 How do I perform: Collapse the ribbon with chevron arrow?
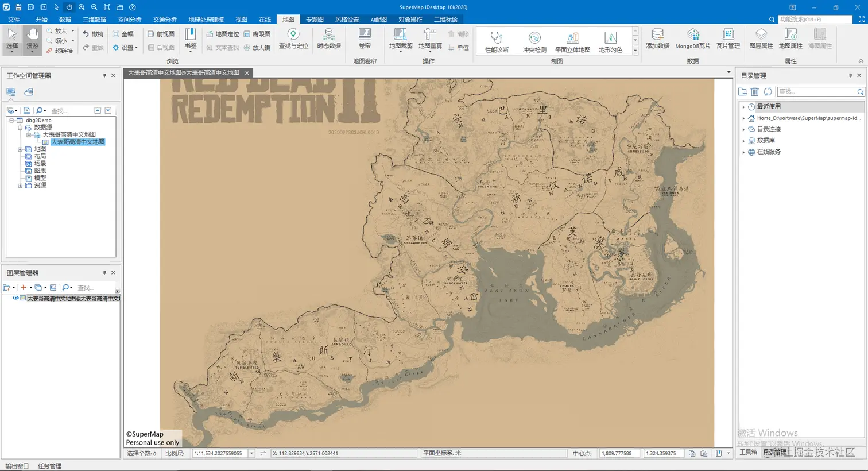pyautogui.click(x=861, y=61)
